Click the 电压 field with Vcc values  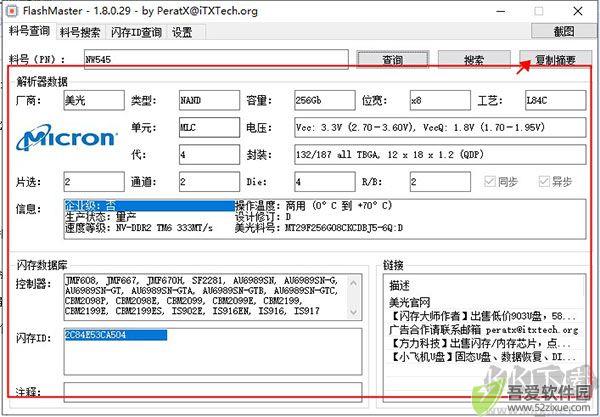point(440,127)
